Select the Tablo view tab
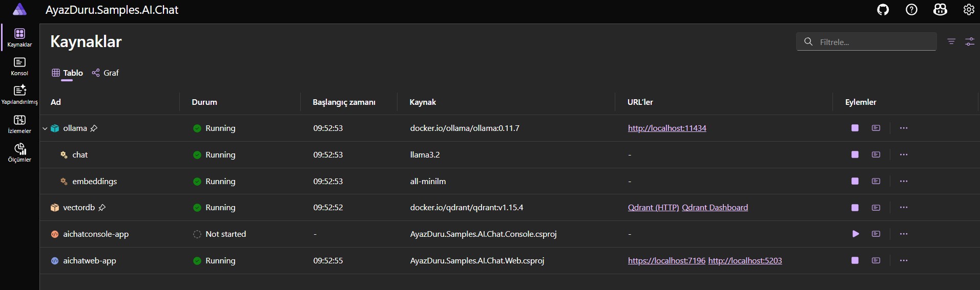The width and height of the screenshot is (980, 290). pyautogui.click(x=68, y=73)
